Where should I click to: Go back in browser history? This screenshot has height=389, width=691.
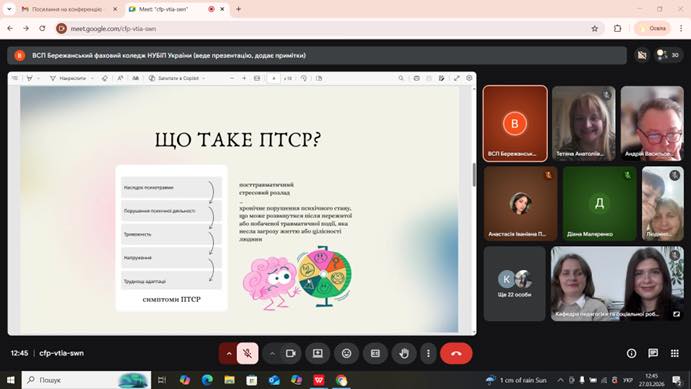pos(10,28)
